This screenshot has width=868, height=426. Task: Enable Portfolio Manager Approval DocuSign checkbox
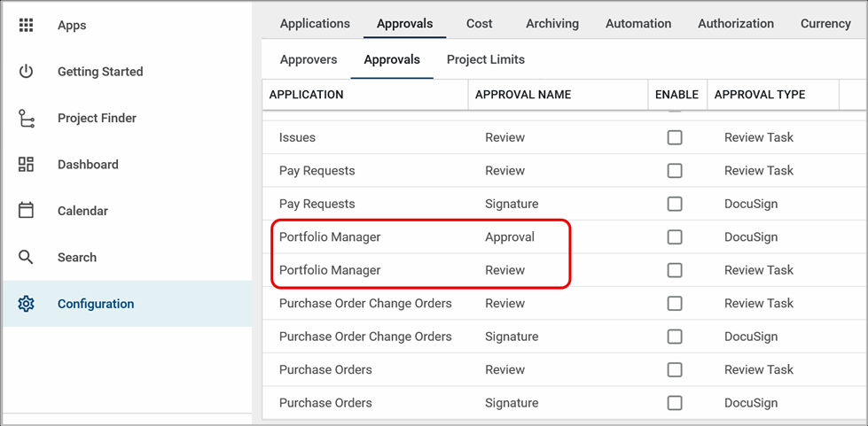point(675,237)
